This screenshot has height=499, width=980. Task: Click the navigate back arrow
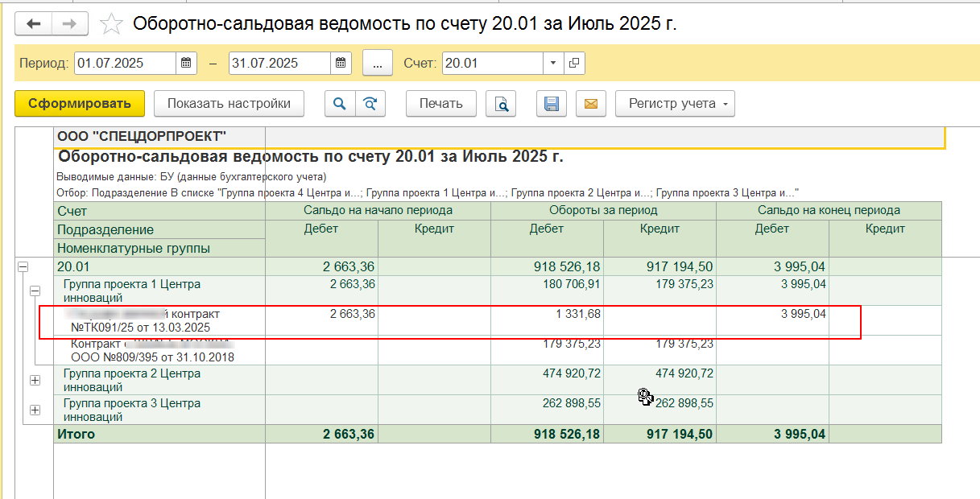(x=33, y=23)
